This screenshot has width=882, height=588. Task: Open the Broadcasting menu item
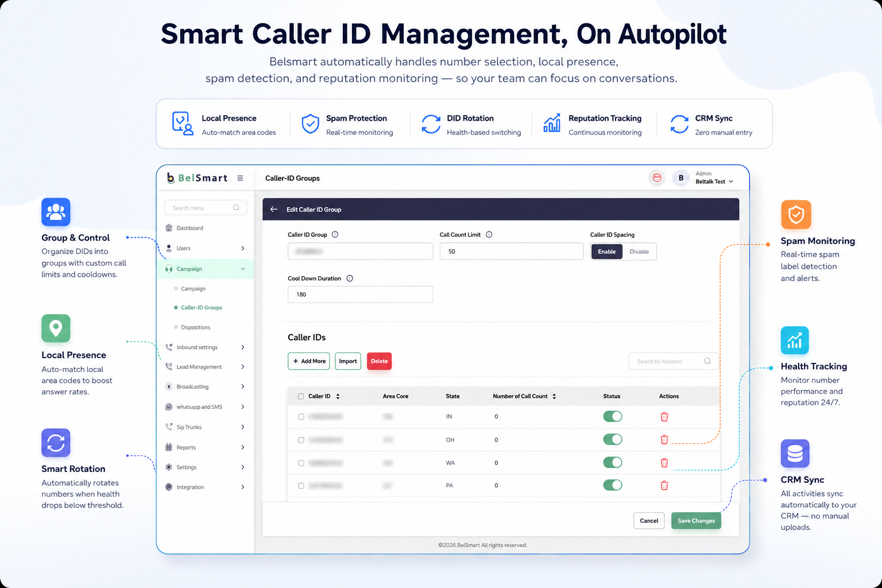pyautogui.click(x=205, y=386)
